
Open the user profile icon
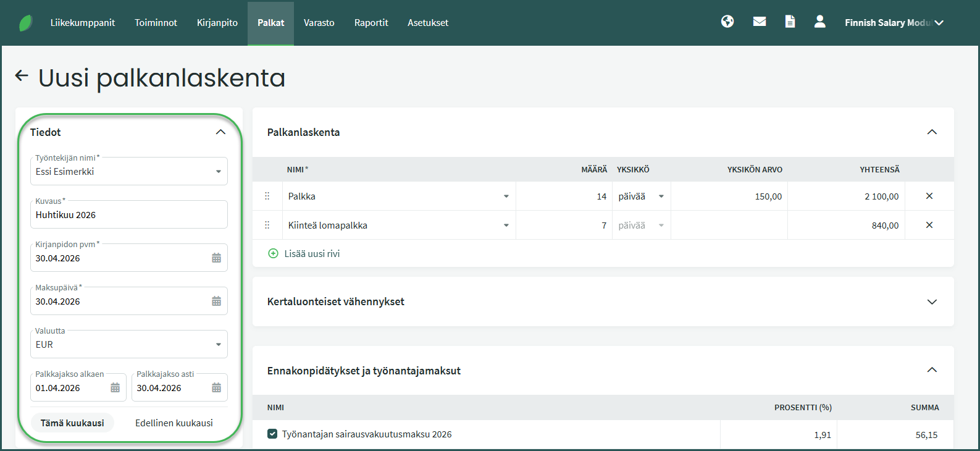819,22
